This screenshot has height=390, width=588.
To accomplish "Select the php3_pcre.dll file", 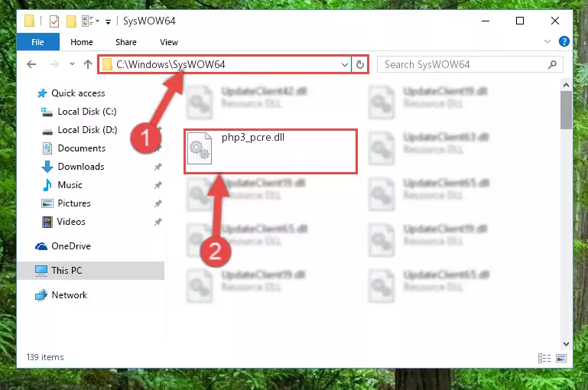I will point(271,151).
